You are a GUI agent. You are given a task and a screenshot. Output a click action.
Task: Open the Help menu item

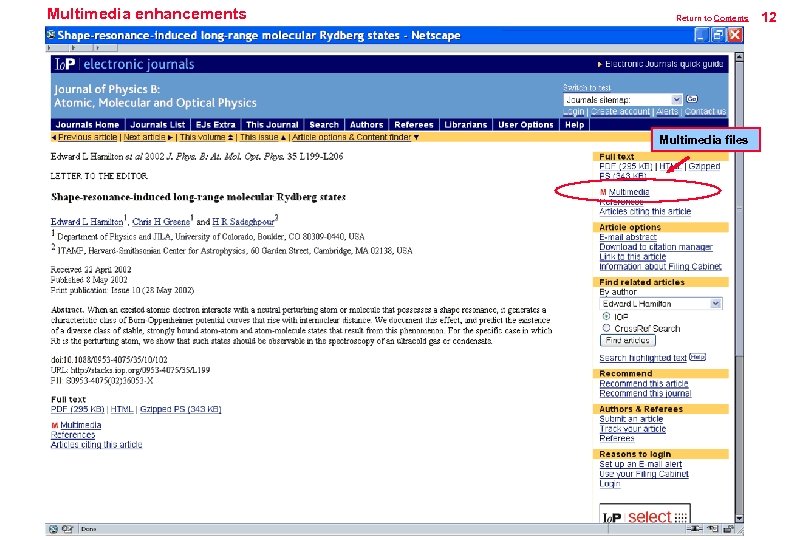tap(575, 125)
